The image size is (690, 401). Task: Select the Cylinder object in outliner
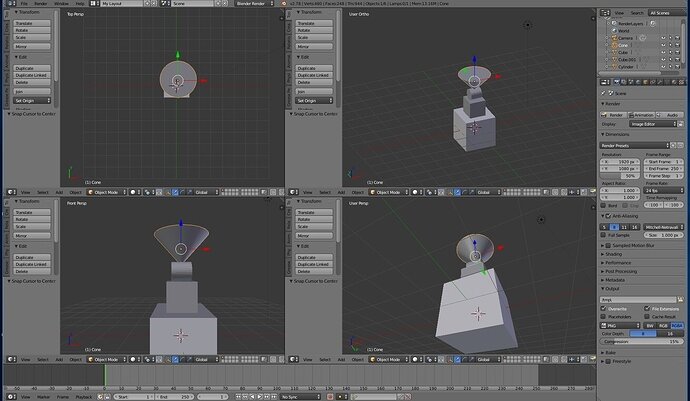click(x=626, y=67)
